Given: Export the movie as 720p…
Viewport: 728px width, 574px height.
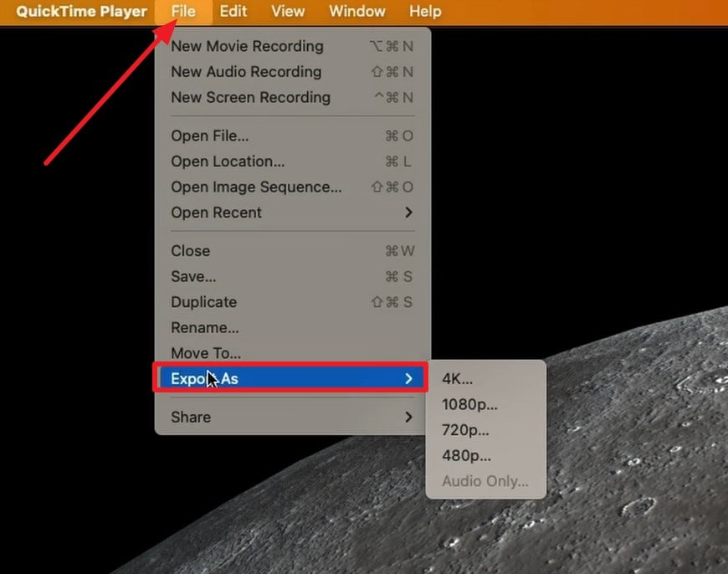Looking at the screenshot, I should pyautogui.click(x=485, y=430).
